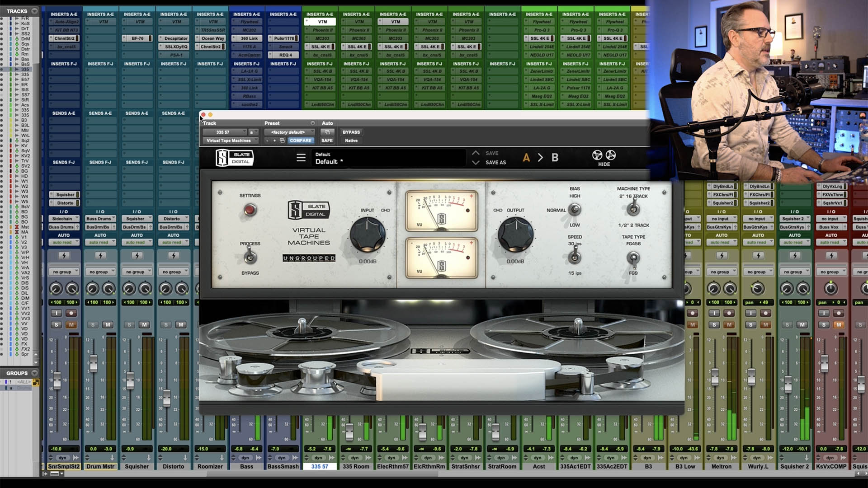The image size is (868, 488).
Task: Flip the TAPE TYPE switch between FG456 and FG9
Action: (x=633, y=258)
